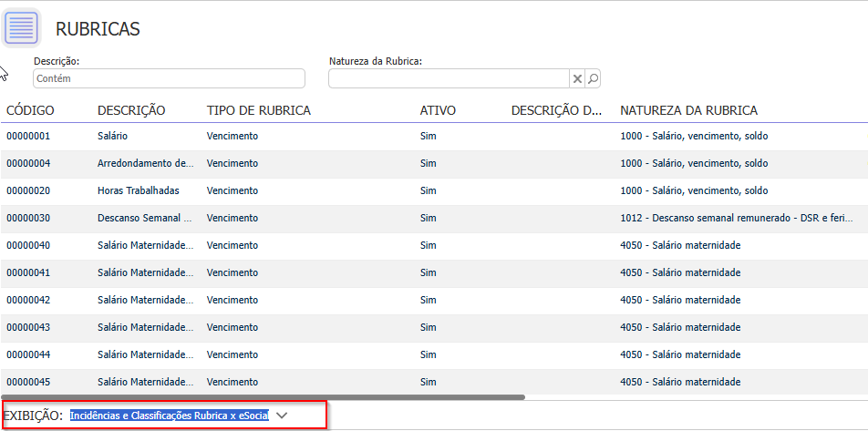This screenshot has height=431, width=868.
Task: Open rubrica code 00000020
Action: (x=28, y=190)
